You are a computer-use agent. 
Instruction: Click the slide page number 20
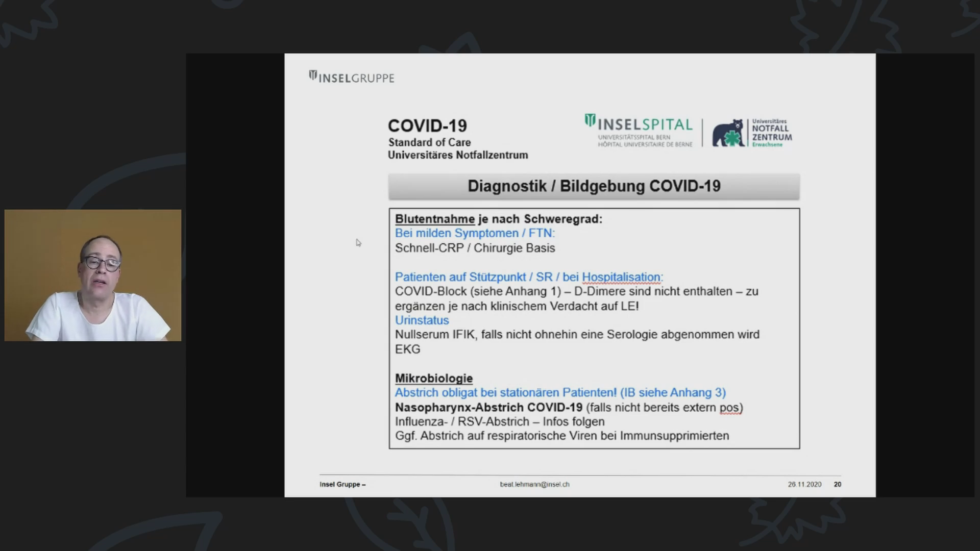pos(837,484)
